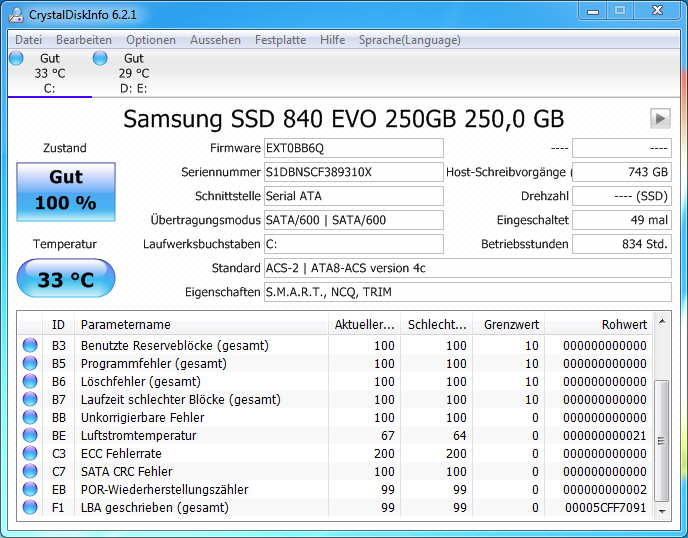Screen dimensions: 688x538
Task: Select the C: drive tab at 33 °C
Action: tap(50, 73)
